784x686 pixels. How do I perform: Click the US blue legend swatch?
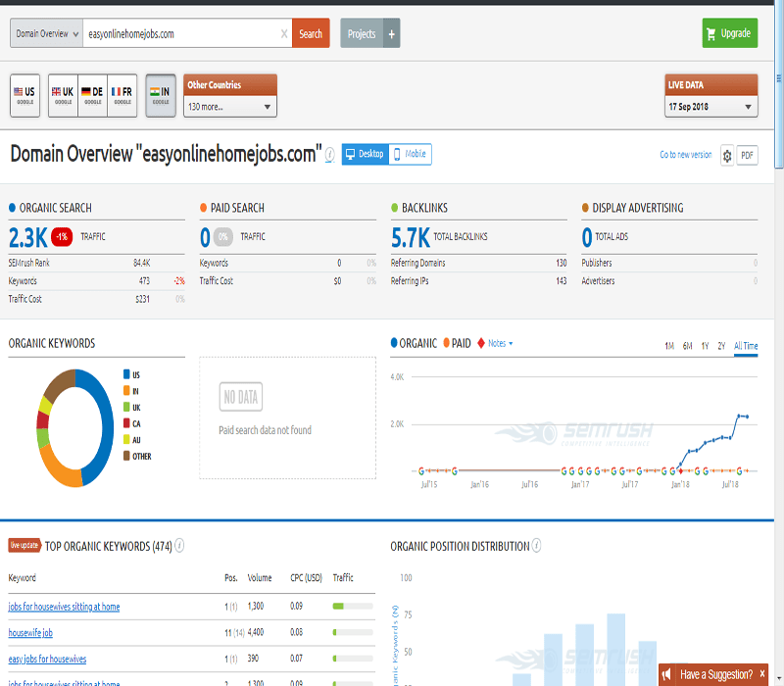(126, 374)
